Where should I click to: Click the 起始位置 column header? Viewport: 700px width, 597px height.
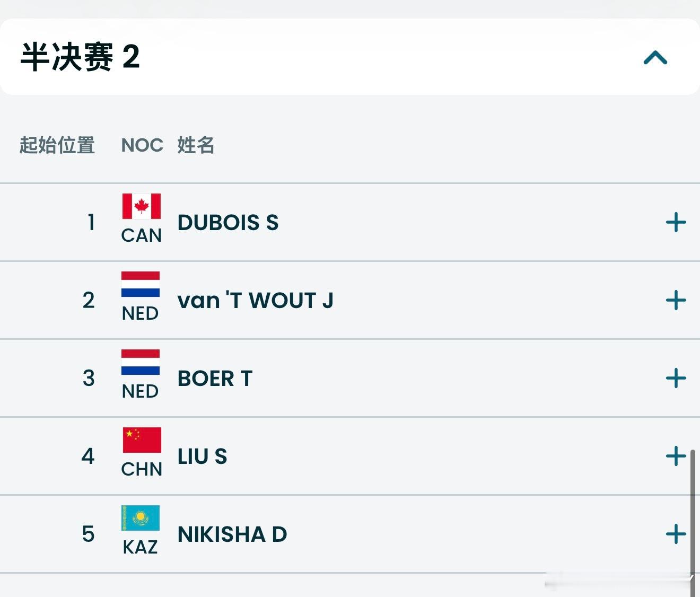pyautogui.click(x=57, y=145)
